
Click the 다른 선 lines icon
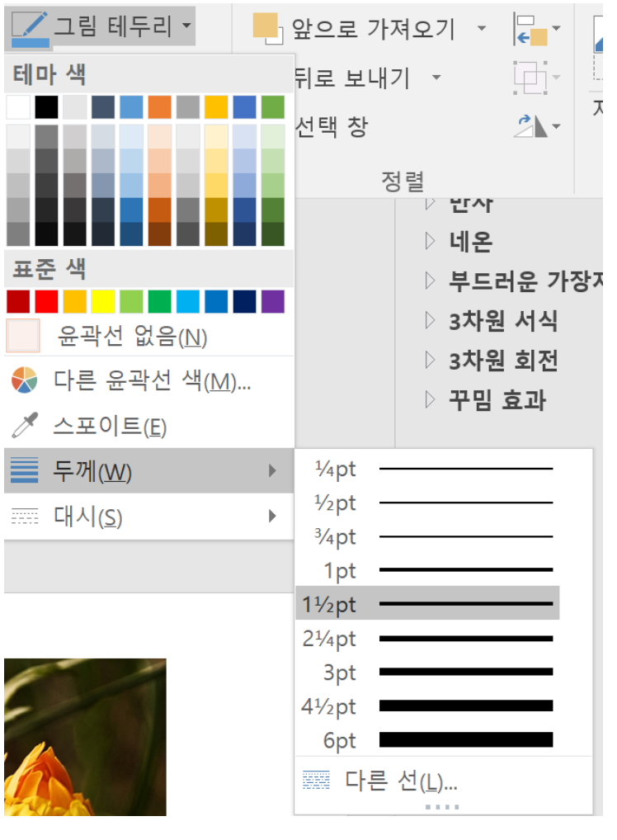pos(316,780)
